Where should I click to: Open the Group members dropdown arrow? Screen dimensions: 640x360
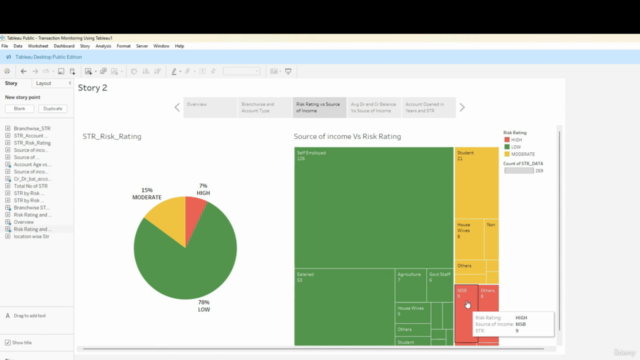tap(194, 71)
